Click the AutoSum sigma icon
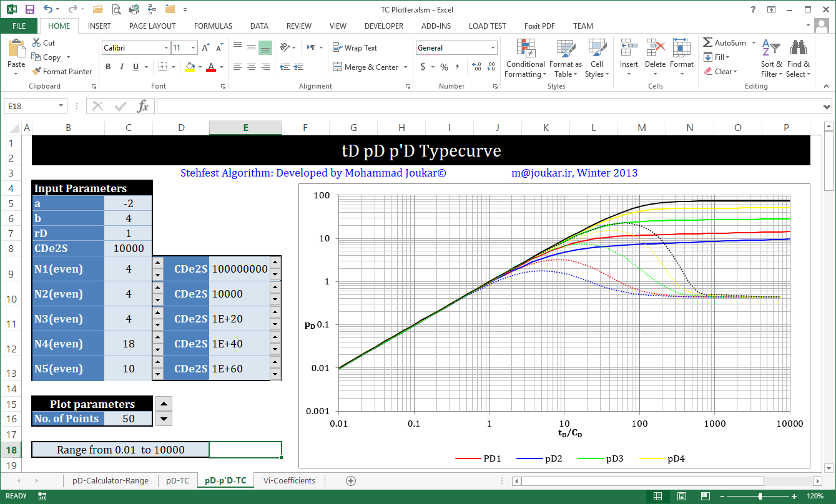This screenshot has height=504, width=836. click(708, 43)
